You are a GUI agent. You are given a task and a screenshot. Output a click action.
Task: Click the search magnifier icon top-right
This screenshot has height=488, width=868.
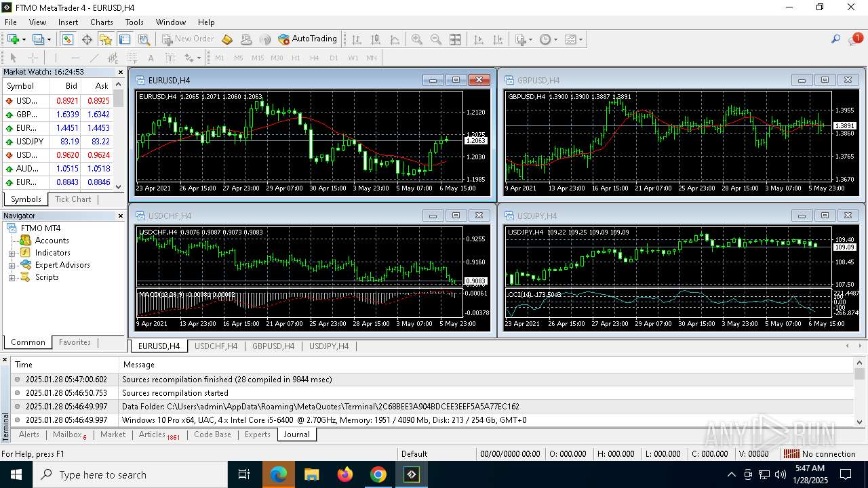coord(836,39)
